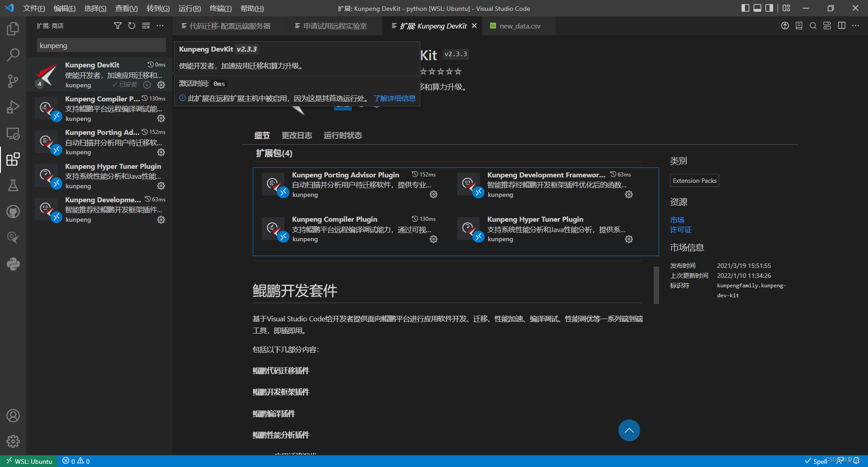Open the Extensions view icon
The image size is (868, 467).
coord(13,159)
